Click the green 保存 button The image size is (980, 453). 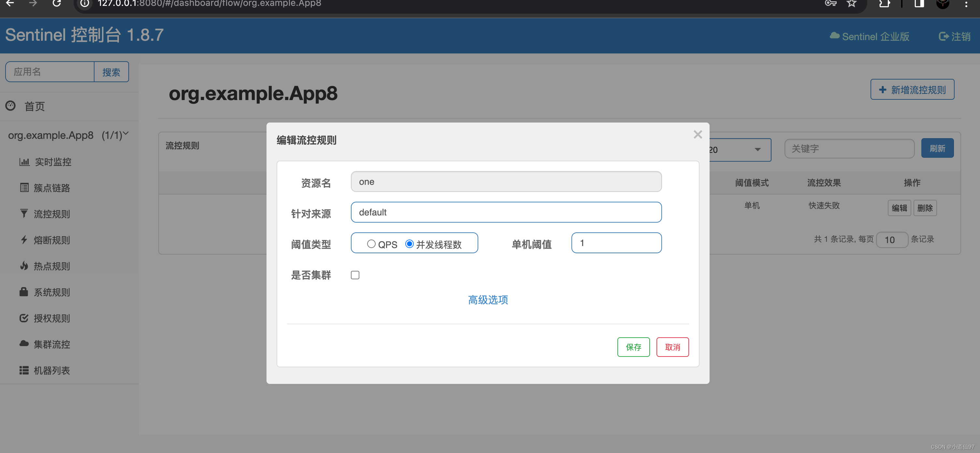click(633, 347)
